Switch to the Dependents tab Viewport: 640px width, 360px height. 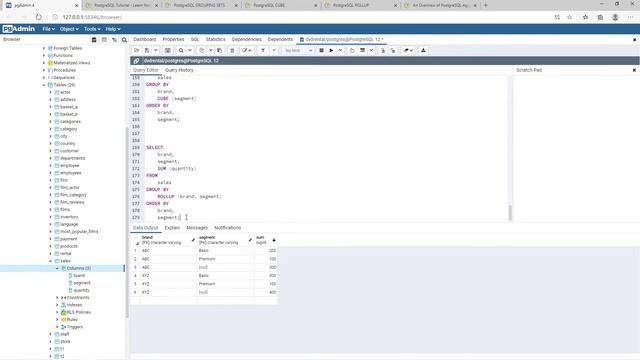(x=280, y=39)
